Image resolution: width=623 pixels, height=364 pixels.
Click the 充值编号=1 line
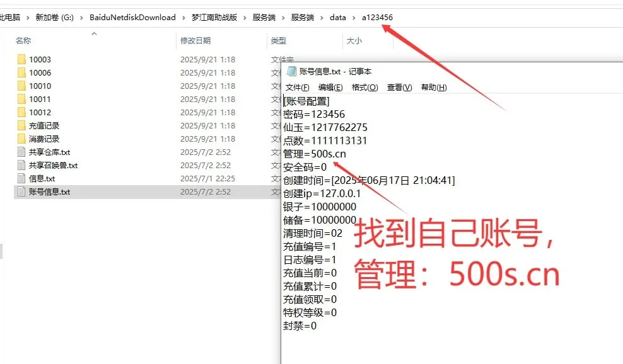coord(310,246)
